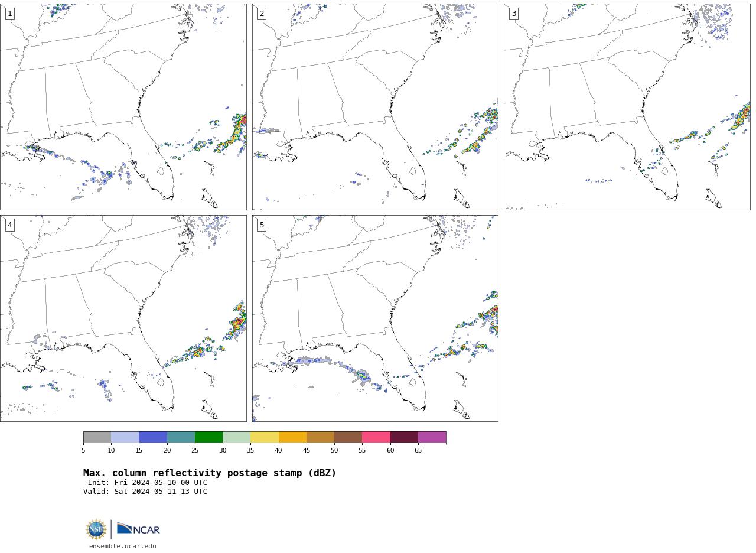756x553 pixels.
Task: Open ensemble member 1 reflectivity map
Action: (123, 107)
